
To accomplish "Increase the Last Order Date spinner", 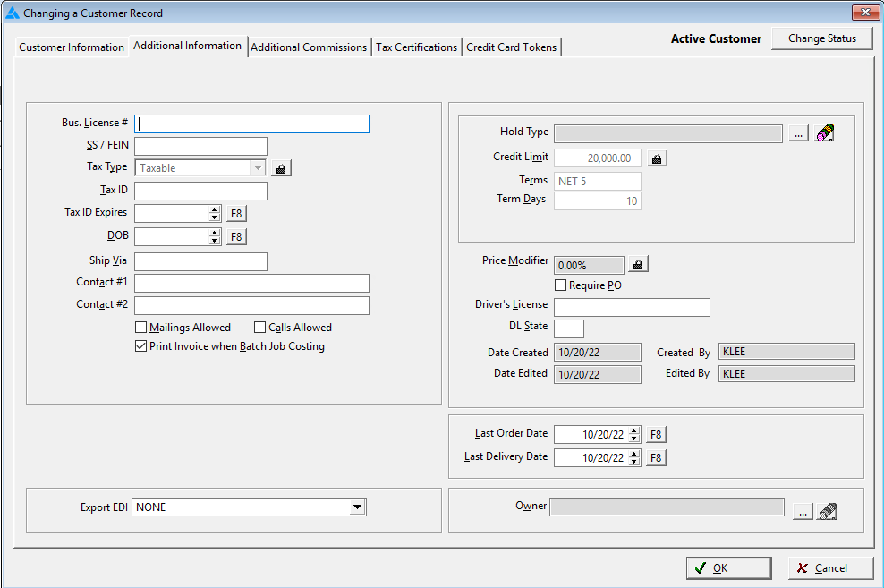I will [x=634, y=430].
